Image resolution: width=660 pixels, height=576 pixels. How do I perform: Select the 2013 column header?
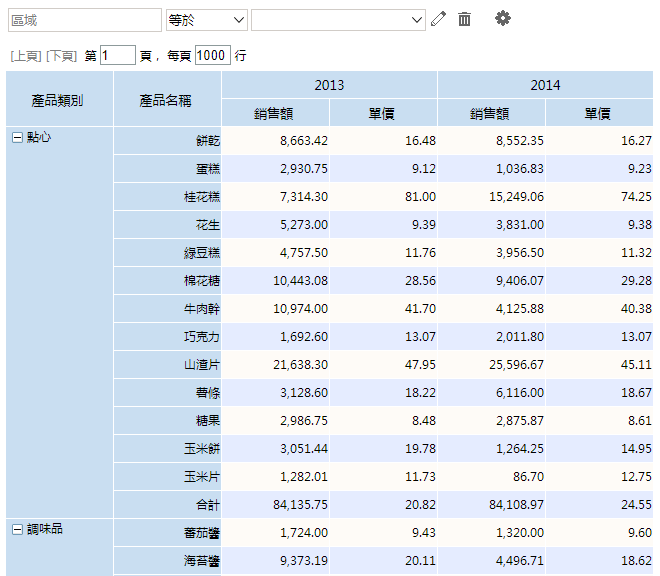329,85
